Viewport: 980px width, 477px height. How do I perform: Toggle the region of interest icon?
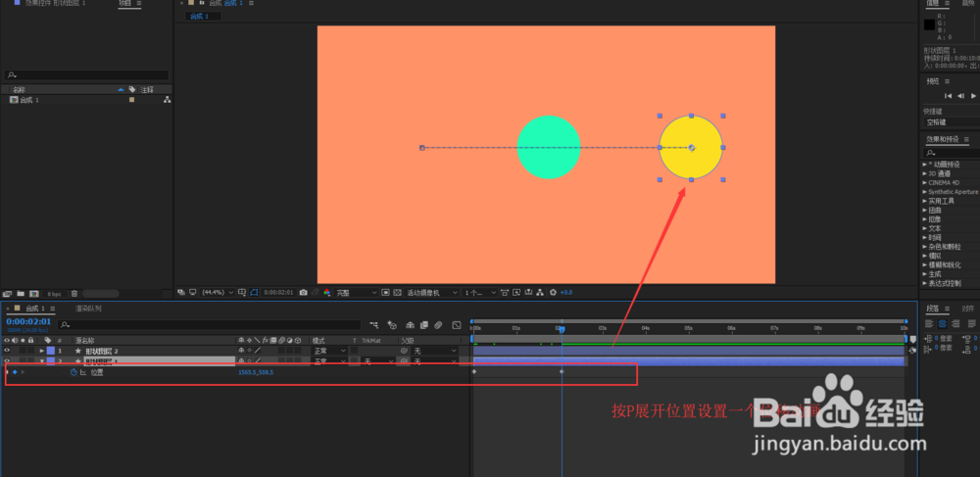tap(385, 292)
